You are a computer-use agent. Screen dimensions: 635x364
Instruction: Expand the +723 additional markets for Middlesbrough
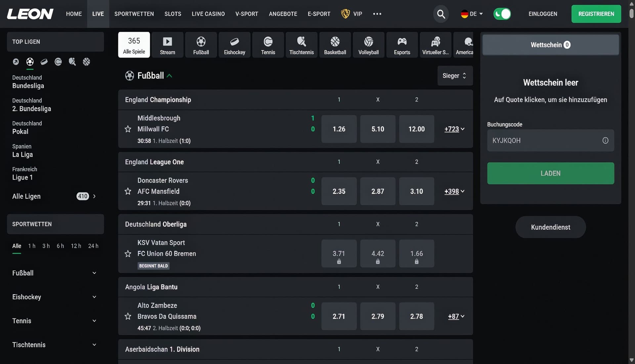454,129
